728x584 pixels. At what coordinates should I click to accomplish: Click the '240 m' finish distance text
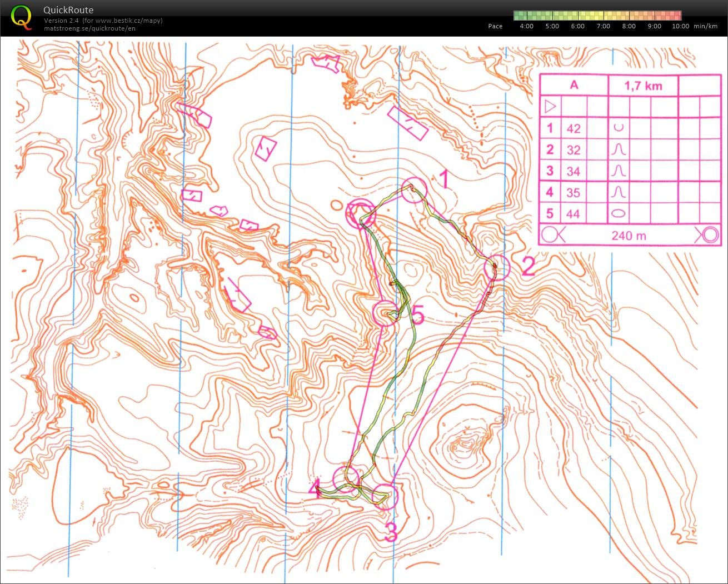(x=629, y=236)
